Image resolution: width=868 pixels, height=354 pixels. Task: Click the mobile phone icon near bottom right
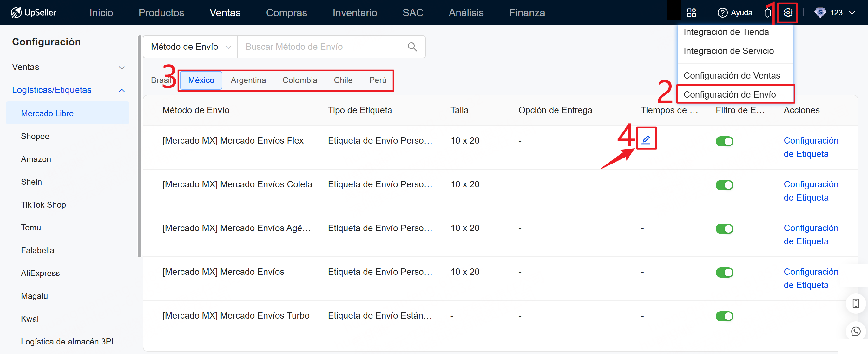click(855, 303)
